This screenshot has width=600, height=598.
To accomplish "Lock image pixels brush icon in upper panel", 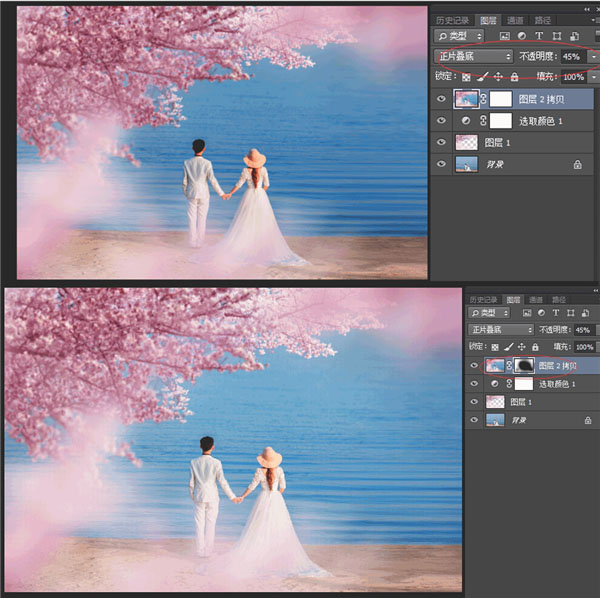I will coord(482,77).
